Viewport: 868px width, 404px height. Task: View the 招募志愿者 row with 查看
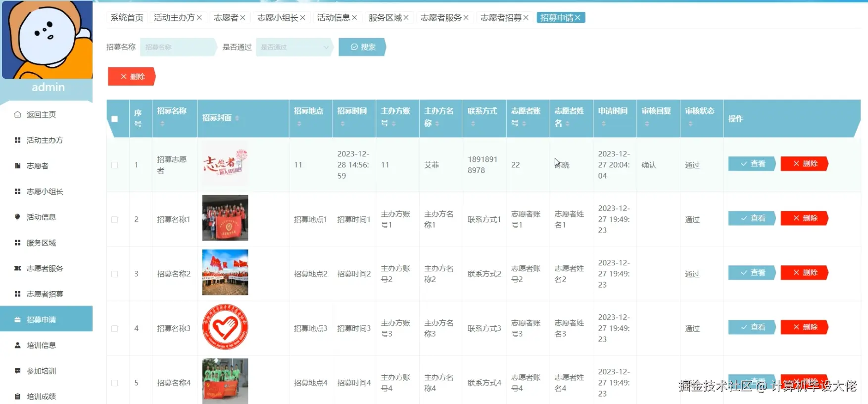click(752, 164)
